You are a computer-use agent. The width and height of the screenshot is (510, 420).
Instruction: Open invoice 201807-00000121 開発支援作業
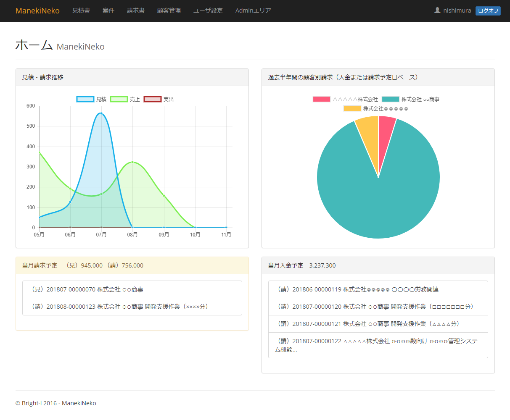point(378,324)
